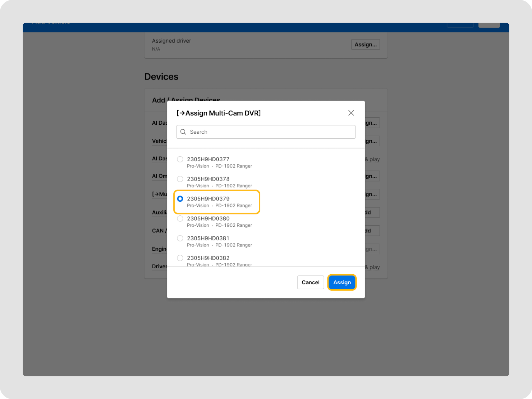Click the selected 2305H9HD0379 radio button
The height and width of the screenshot is (399, 532).
point(180,199)
